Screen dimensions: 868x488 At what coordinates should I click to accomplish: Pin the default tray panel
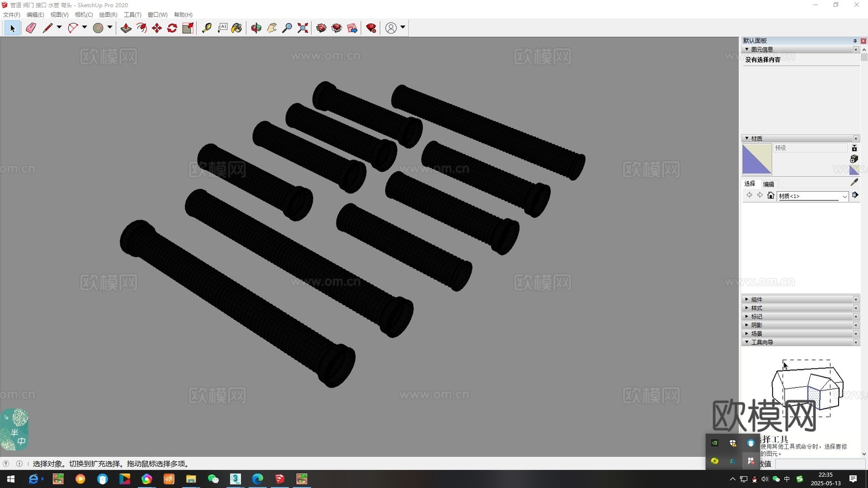coord(855,41)
